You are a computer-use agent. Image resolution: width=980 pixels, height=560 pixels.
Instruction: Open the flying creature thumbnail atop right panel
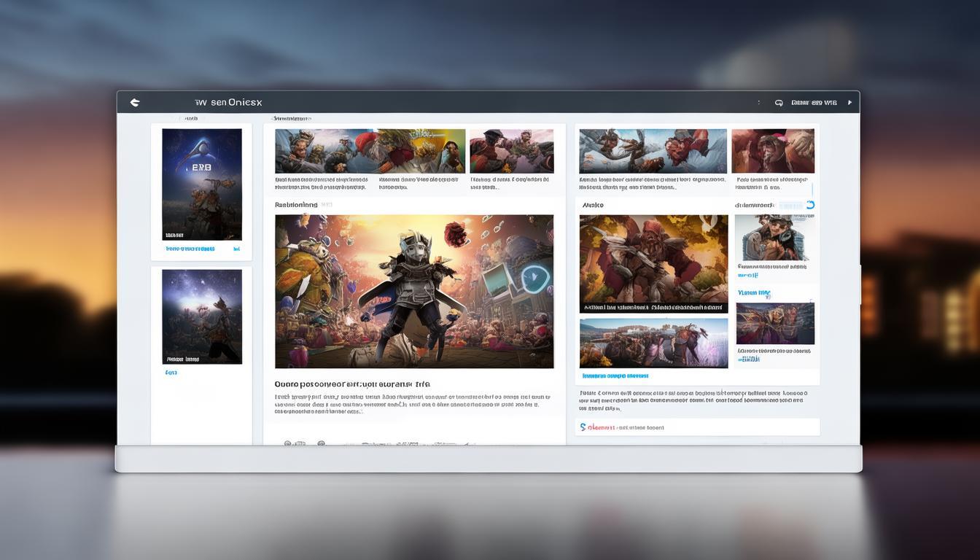pyautogui.click(x=653, y=151)
